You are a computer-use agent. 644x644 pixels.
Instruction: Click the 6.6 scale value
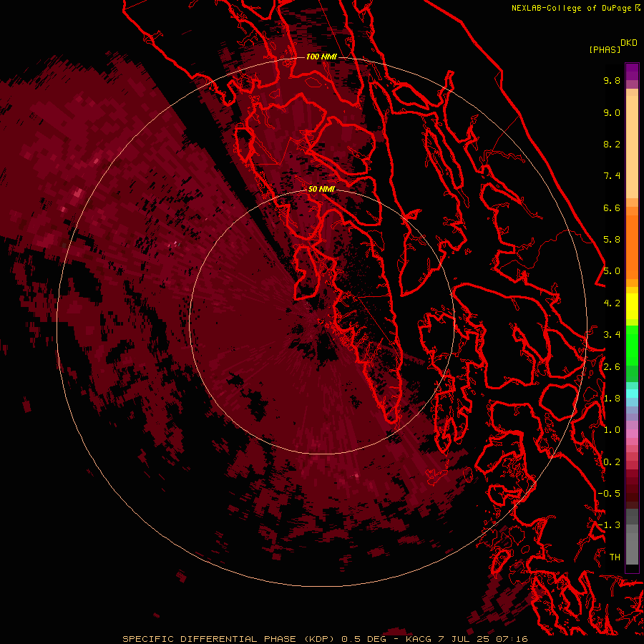click(x=612, y=208)
